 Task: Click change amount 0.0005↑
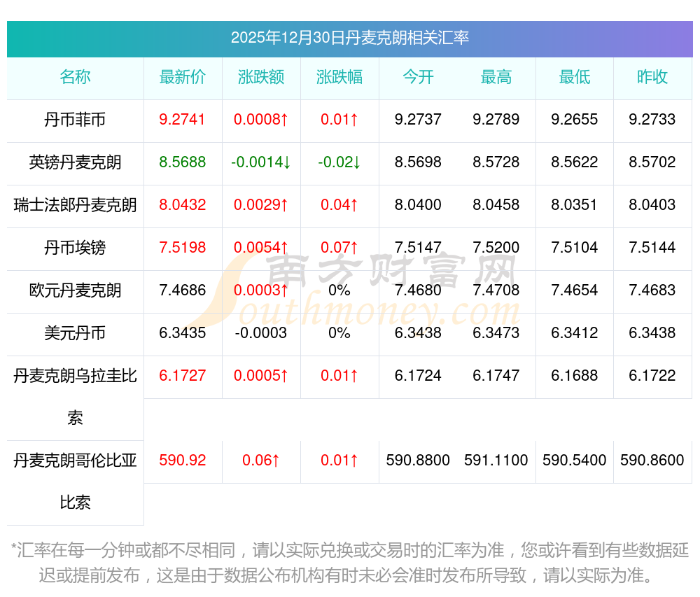coord(261,375)
